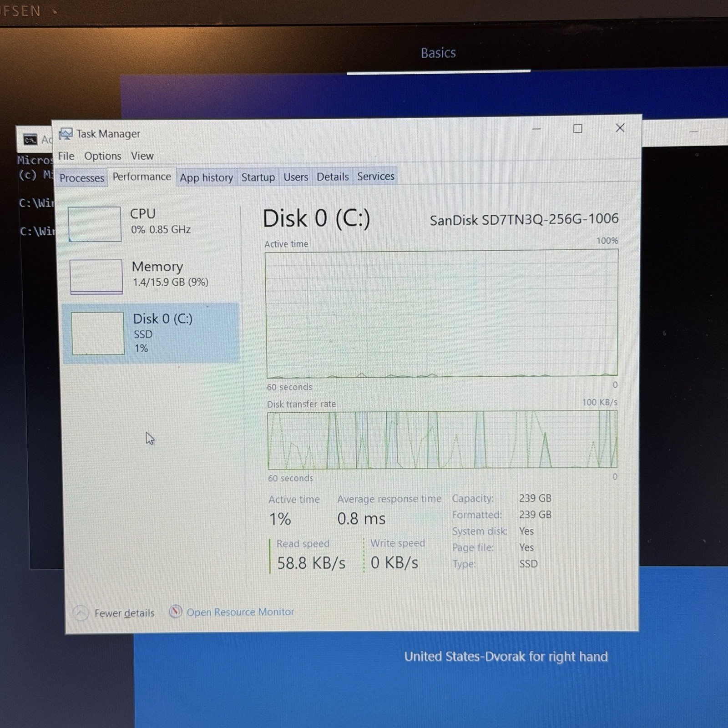The image size is (728, 728).
Task: Click the Task Manager title bar icon
Action: 66,133
